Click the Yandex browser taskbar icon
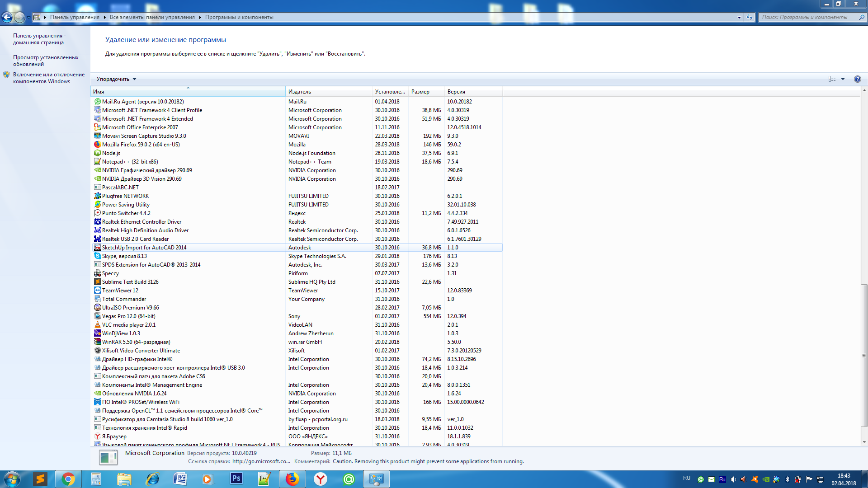 pyautogui.click(x=321, y=479)
